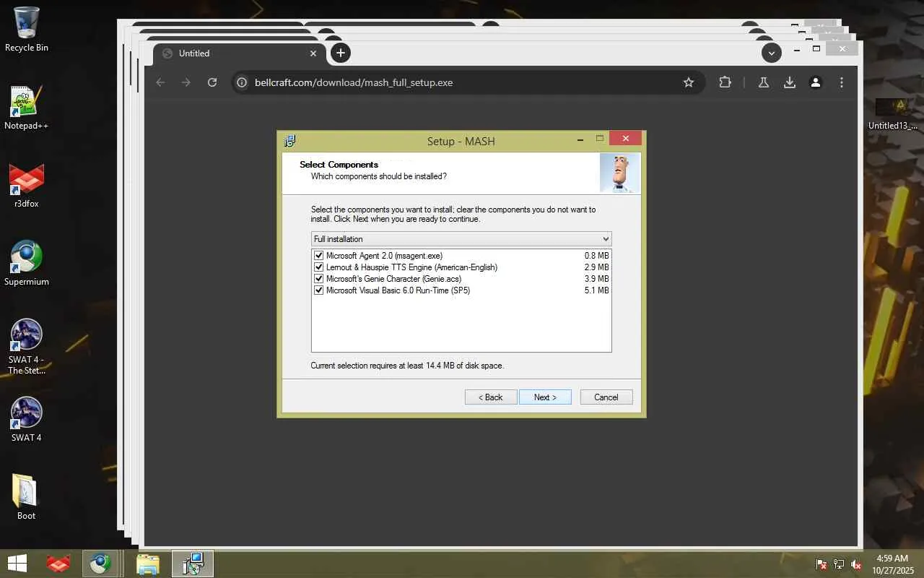924x578 pixels.
Task: Close the Untitled browser tab
Action: (x=313, y=53)
